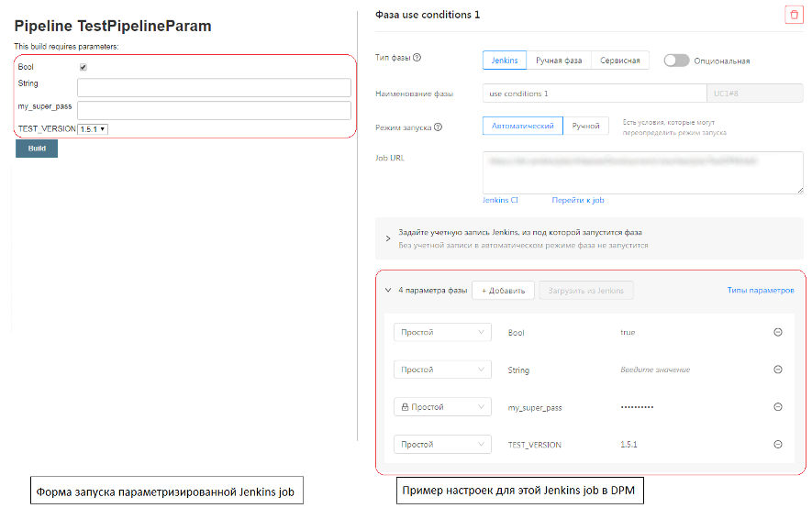The height and width of the screenshot is (508, 812).
Task: Open the TEST_VERSION 1.5.1 dropdown
Action: [x=93, y=129]
